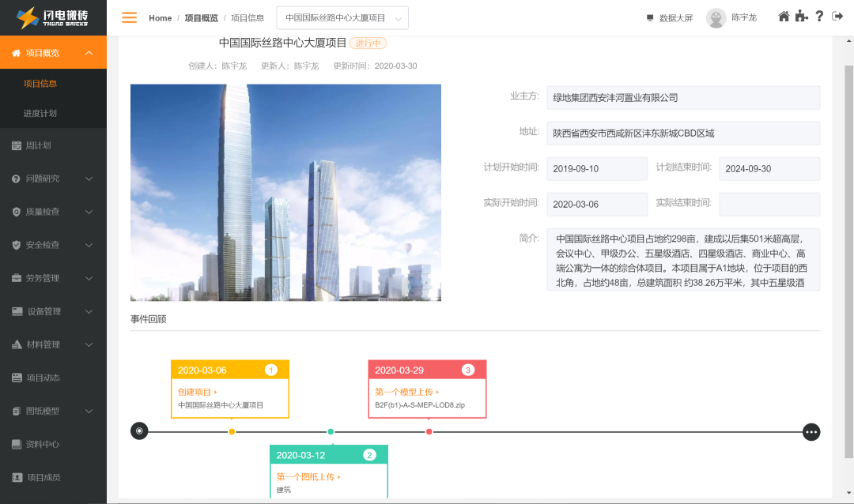The width and height of the screenshot is (854, 504).
Task: Open the home icon in top bar
Action: pos(783,17)
